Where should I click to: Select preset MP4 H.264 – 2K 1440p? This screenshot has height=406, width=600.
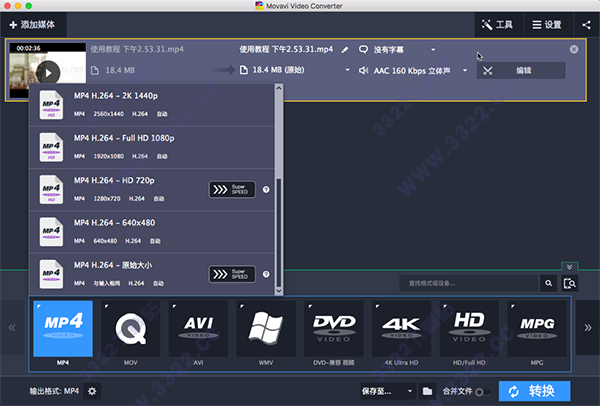tap(152, 105)
